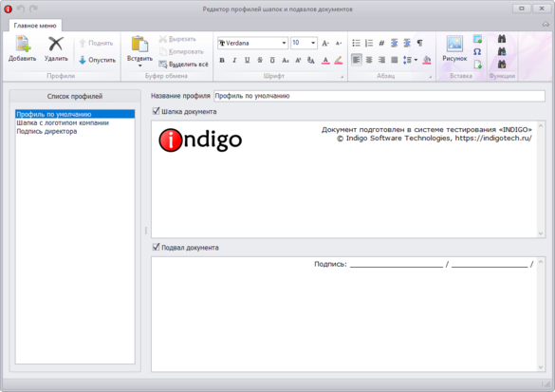Apply italic formatting
The image size is (555, 392).
[x=234, y=60]
